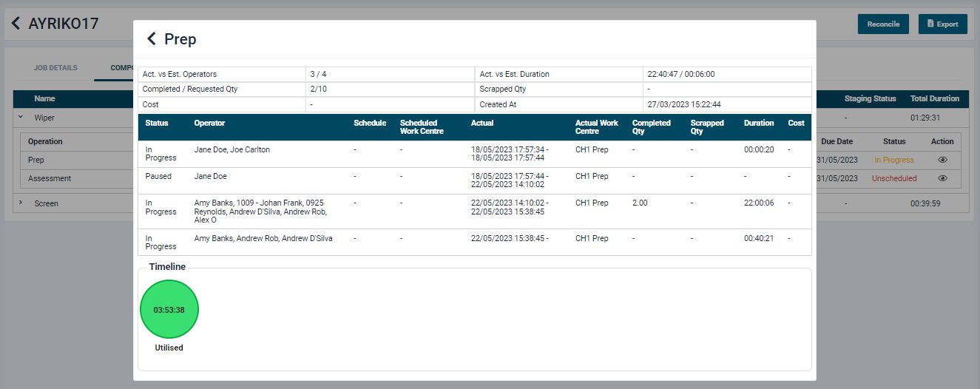Click the Unscheduled status label
Image resolution: width=980 pixels, height=389 pixels.
click(893, 178)
